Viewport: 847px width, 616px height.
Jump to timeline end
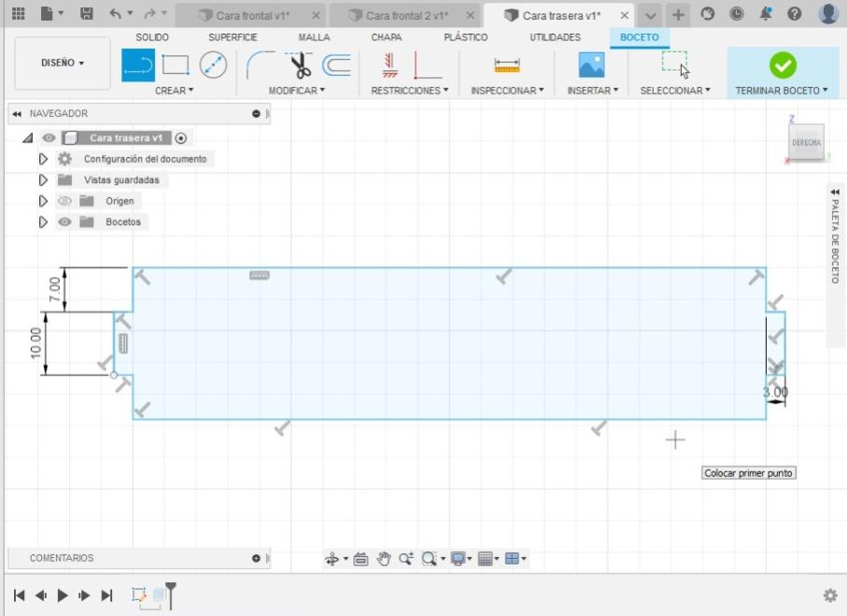point(107,595)
